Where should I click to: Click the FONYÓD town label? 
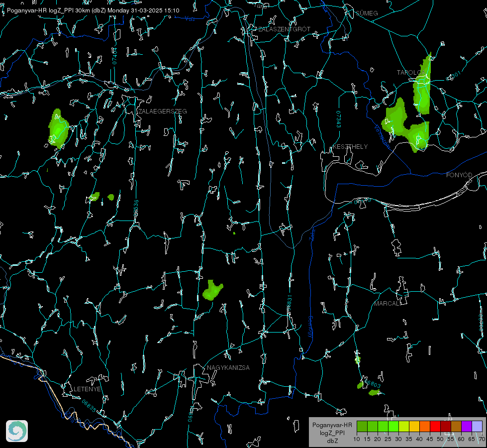click(x=459, y=175)
